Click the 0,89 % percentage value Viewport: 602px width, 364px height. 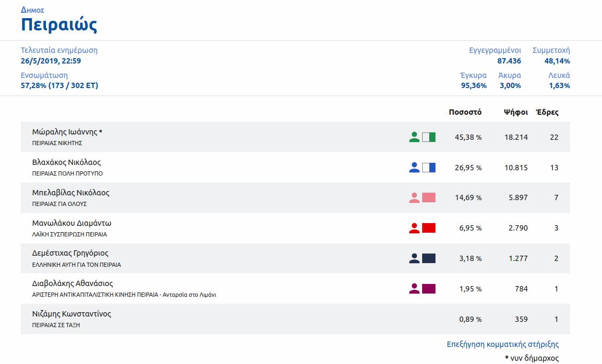tap(470, 319)
